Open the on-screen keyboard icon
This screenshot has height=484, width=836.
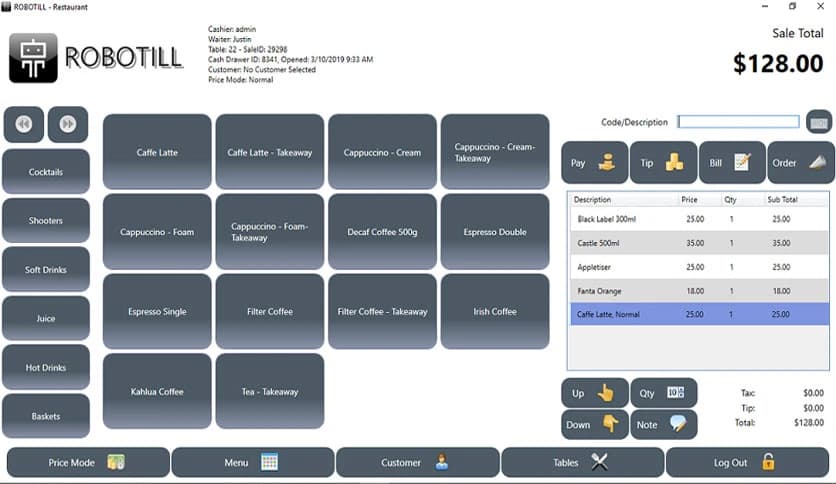(x=819, y=122)
